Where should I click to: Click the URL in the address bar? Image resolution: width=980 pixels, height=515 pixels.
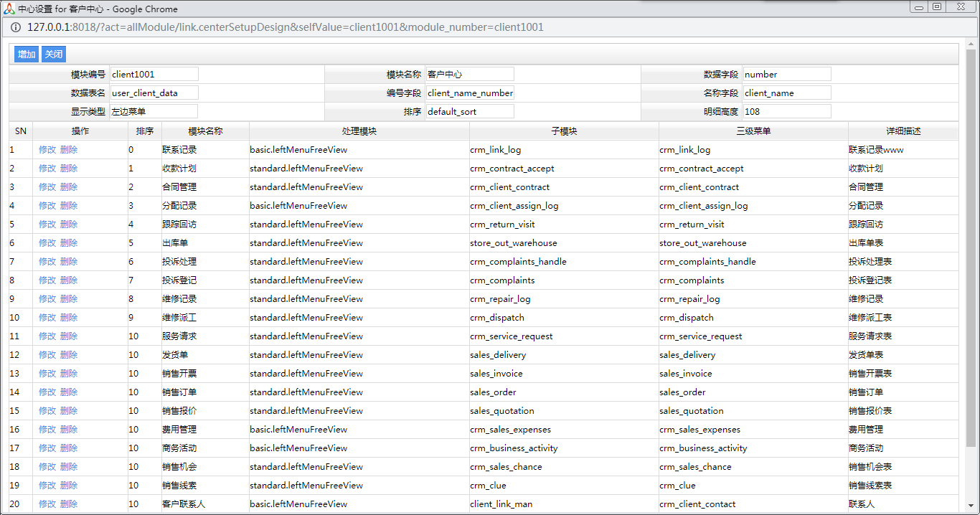[x=286, y=27]
